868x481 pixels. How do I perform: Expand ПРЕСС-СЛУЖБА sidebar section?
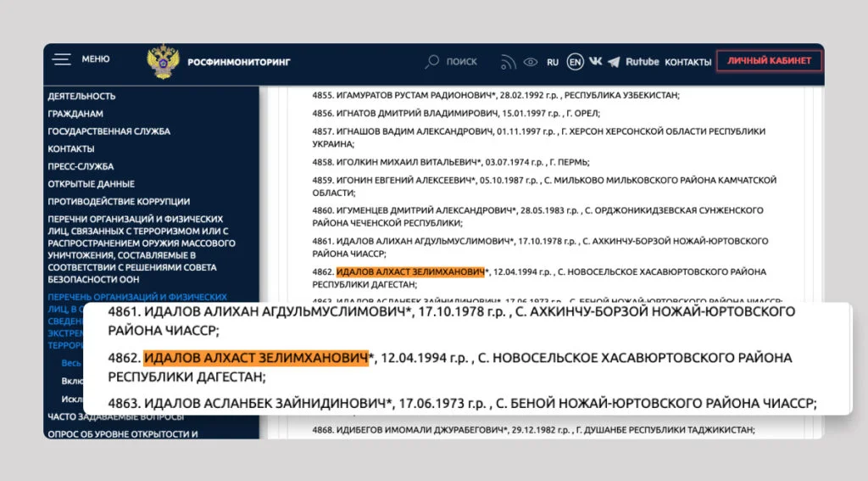[x=81, y=166]
